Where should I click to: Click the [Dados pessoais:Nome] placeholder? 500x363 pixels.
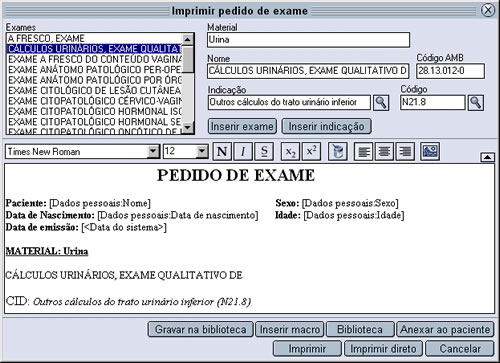100,203
